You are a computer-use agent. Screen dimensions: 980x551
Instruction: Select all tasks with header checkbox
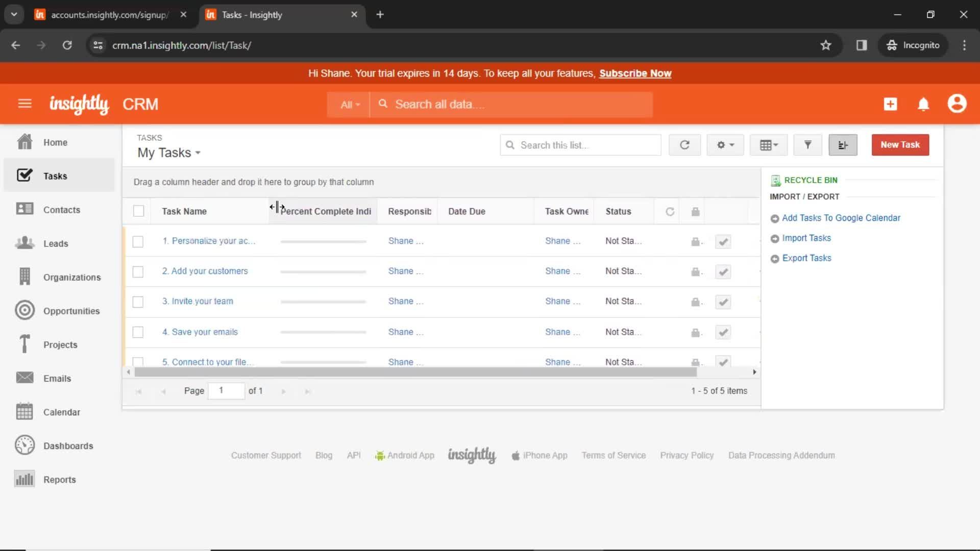pos(138,211)
